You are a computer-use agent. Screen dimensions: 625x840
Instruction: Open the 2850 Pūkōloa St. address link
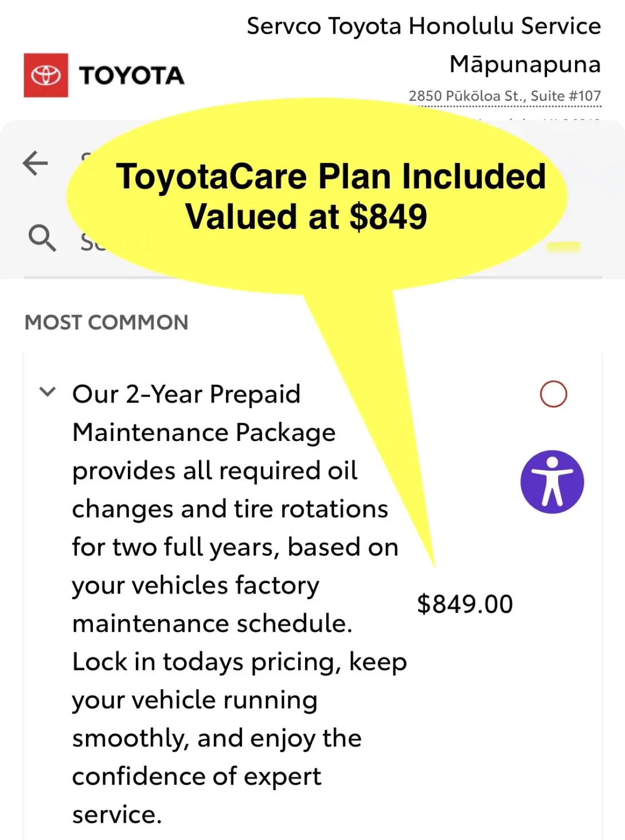[x=505, y=96]
